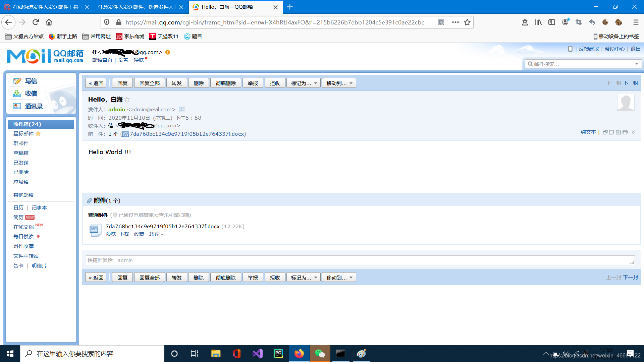Click the top 彻底删除 button
The height and width of the screenshot is (362, 644).
point(226,83)
